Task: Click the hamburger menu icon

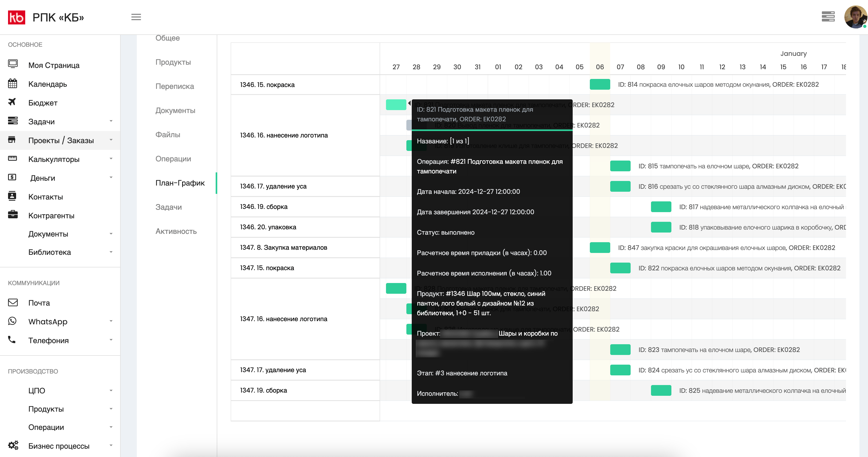Action: pos(136,17)
